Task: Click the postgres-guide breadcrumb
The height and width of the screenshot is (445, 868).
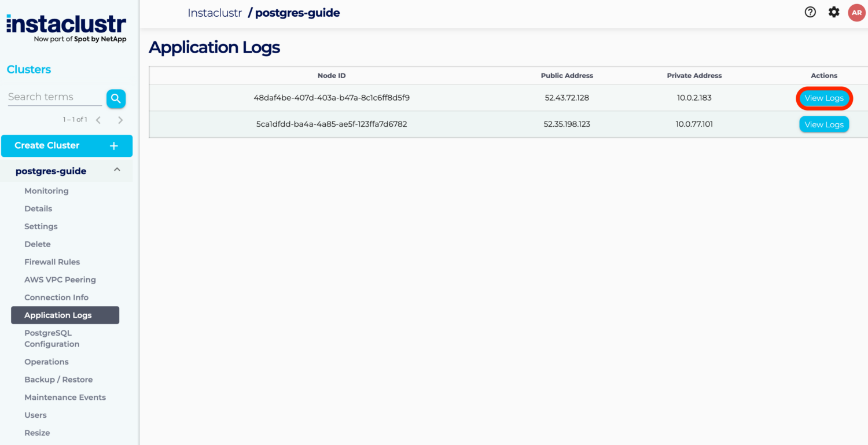Action: (x=297, y=12)
